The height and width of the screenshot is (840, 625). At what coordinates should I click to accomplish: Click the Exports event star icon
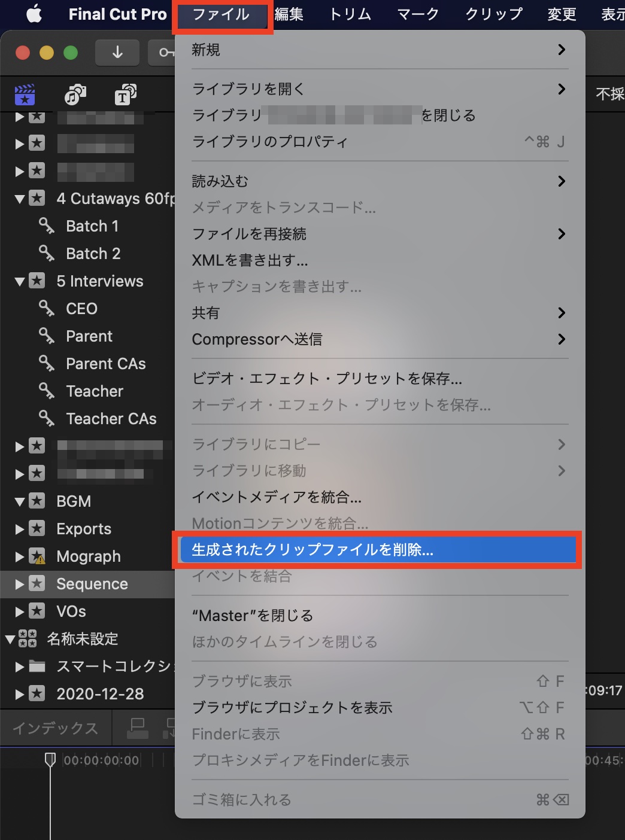click(37, 528)
